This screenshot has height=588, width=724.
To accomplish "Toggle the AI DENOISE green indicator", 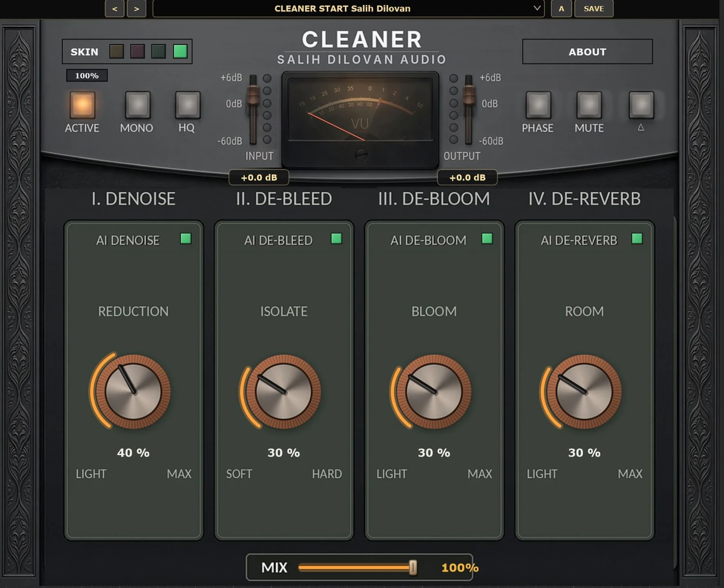I will click(x=186, y=239).
